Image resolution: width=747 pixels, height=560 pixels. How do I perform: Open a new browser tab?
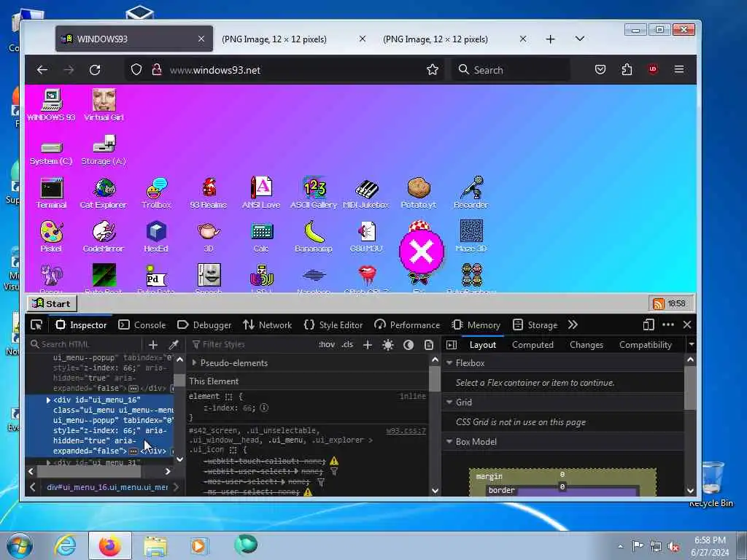(550, 39)
